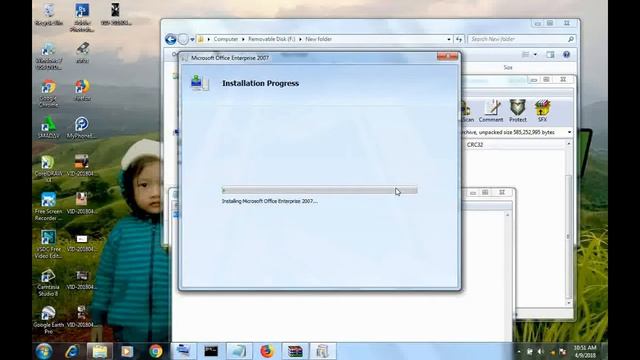Click Computer in the address breadcrumb
This screenshot has height=360, width=640.
(226, 39)
